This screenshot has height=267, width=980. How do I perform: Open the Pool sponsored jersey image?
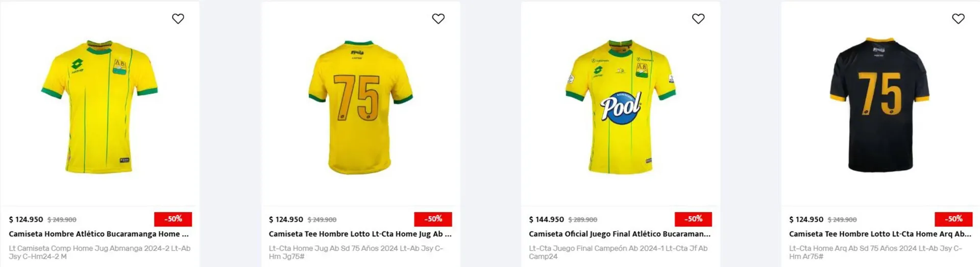coord(620,107)
